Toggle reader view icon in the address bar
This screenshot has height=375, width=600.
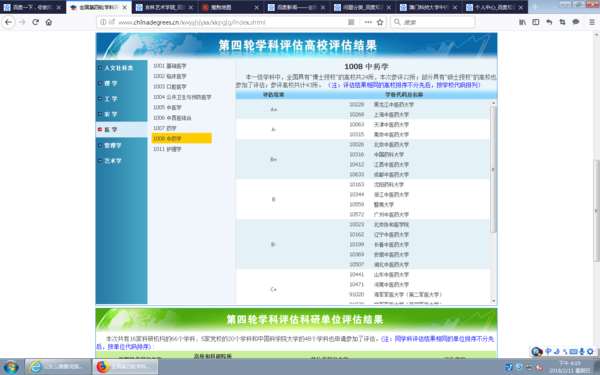351,22
